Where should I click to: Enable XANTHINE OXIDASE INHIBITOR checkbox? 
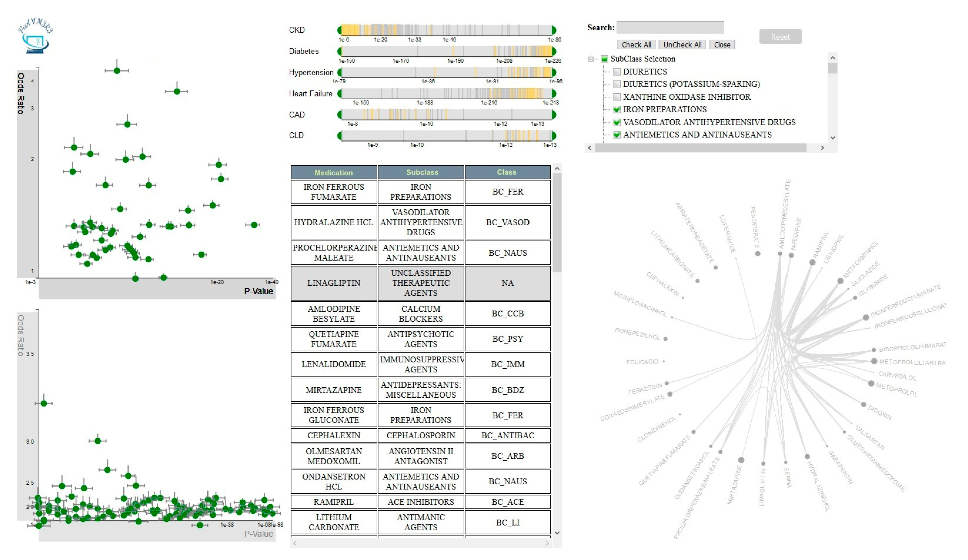click(x=617, y=97)
